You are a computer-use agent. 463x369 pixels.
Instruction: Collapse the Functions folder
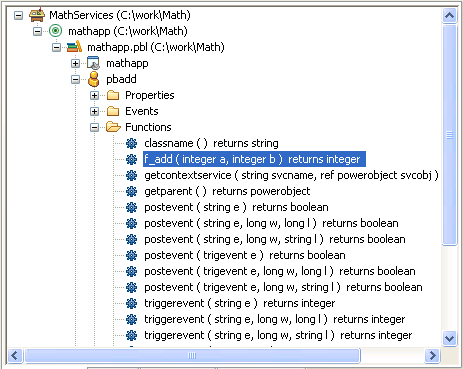point(95,127)
